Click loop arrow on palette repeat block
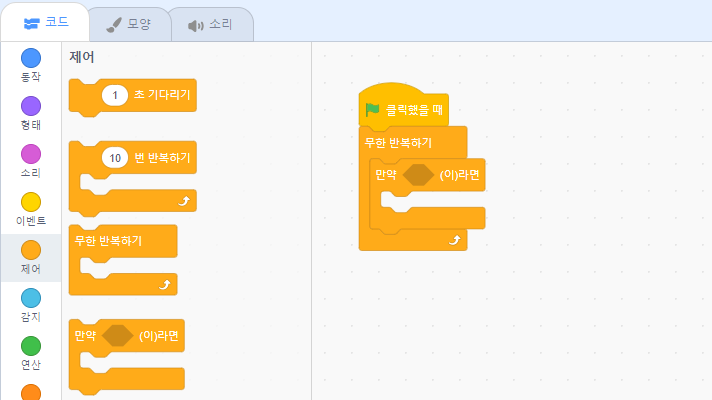 pos(183,201)
